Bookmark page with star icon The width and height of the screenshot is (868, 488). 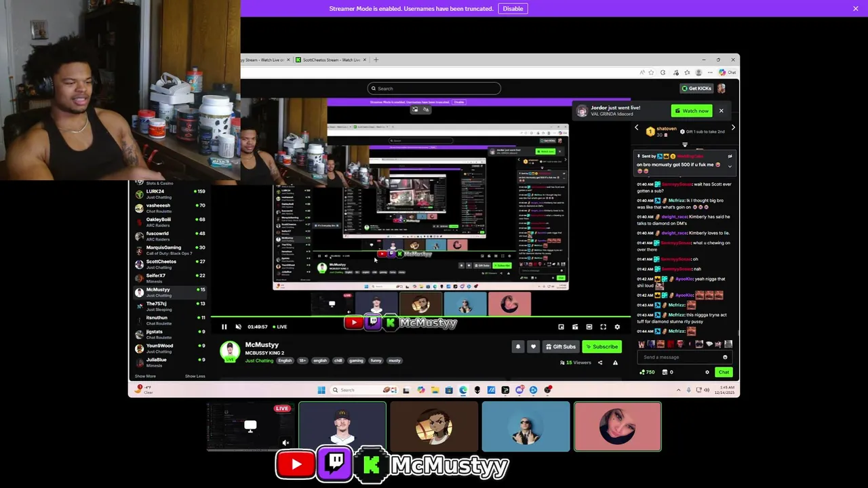pyautogui.click(x=651, y=73)
